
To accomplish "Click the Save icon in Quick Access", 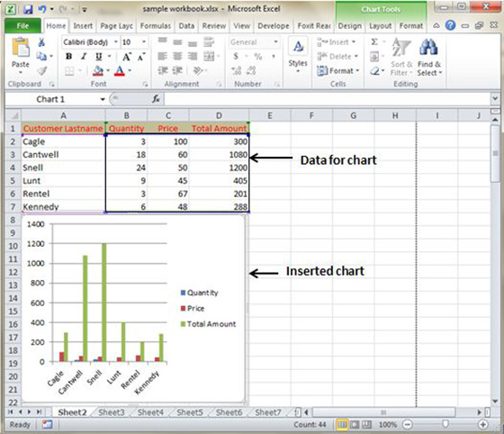I will point(28,9).
